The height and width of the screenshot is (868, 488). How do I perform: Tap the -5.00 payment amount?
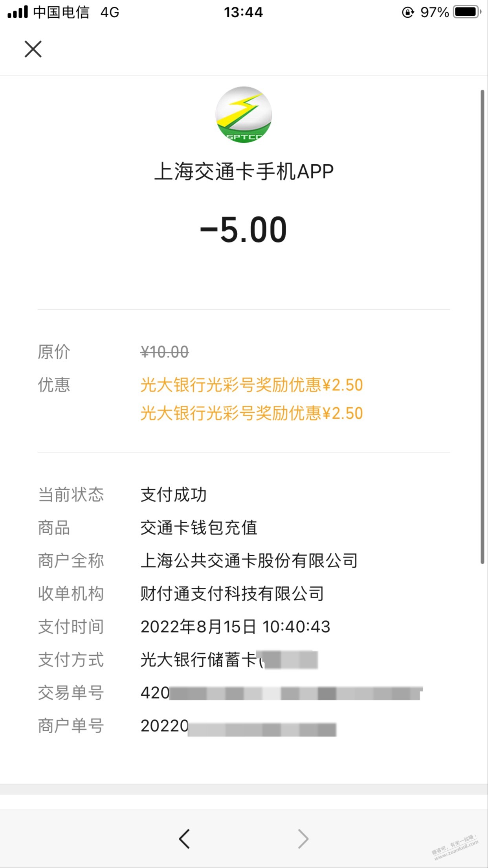coord(244,230)
